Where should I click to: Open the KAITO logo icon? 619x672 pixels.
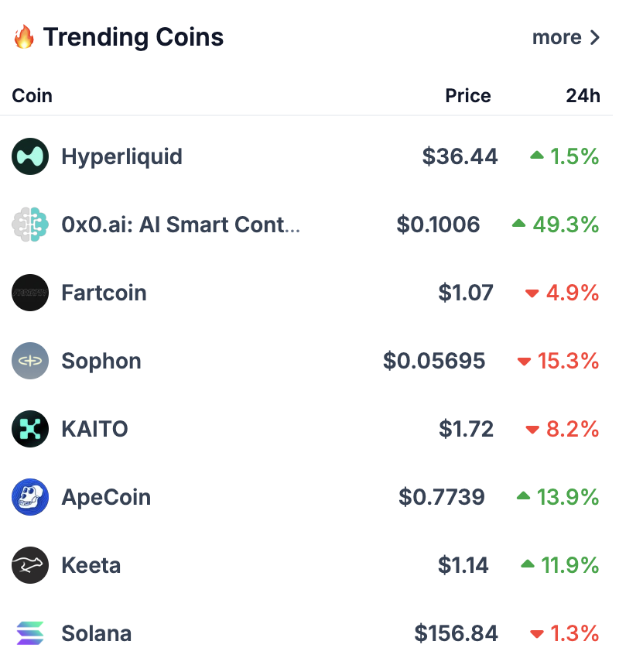pos(30,429)
